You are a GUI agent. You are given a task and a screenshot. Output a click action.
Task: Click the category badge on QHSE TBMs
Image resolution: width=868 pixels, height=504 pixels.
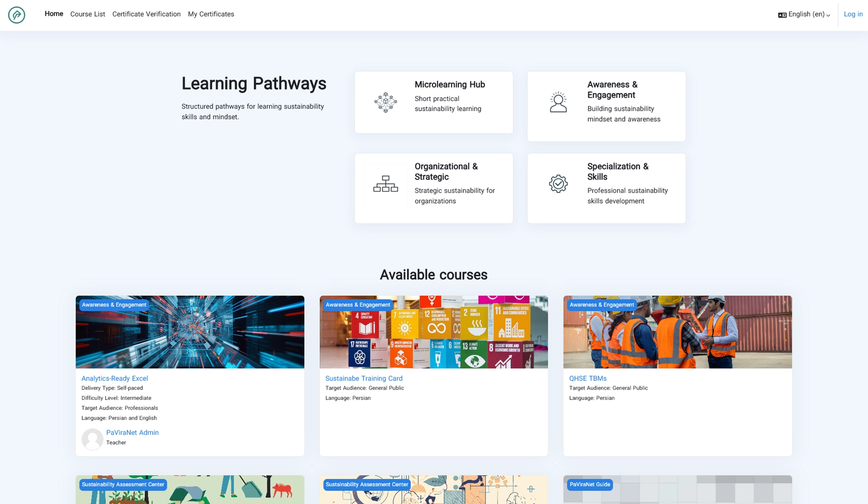click(602, 305)
